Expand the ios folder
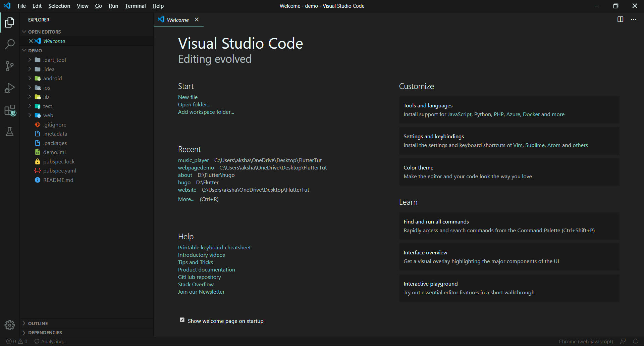Viewport: 644px width, 346px height. tap(87, 88)
